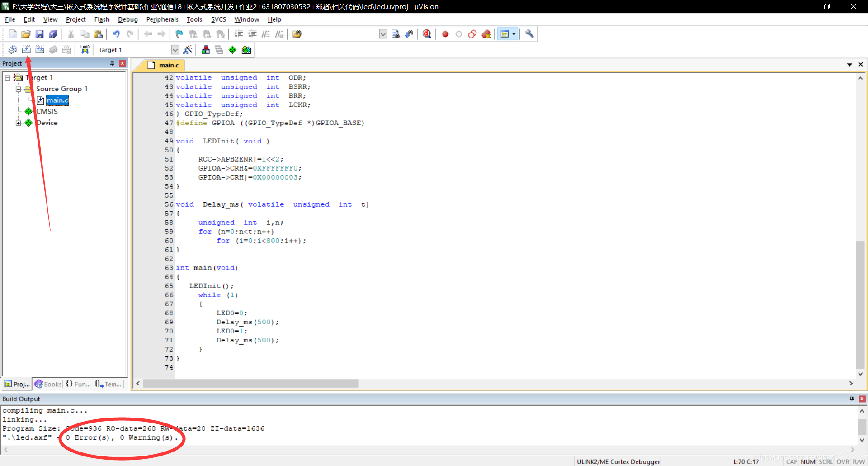Viewport: 868px width, 466px height.
Task: Open Configuration with the wrench icon
Action: click(x=529, y=34)
